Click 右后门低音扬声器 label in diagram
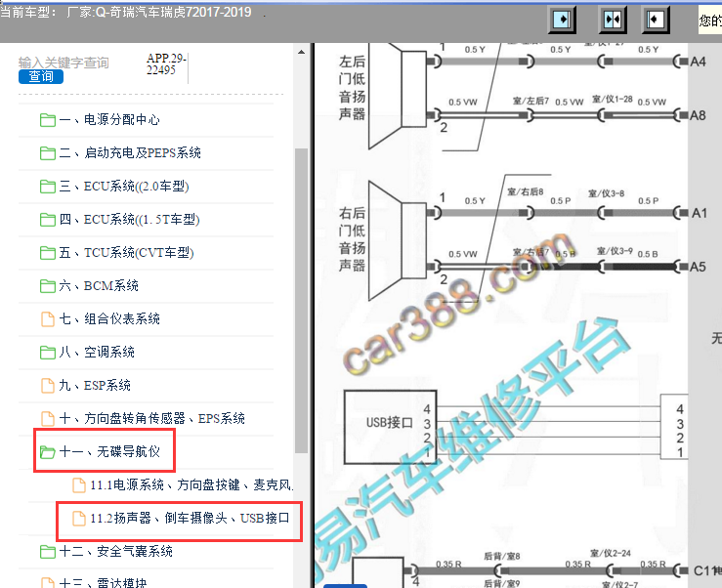The height and width of the screenshot is (588, 722). point(353,239)
